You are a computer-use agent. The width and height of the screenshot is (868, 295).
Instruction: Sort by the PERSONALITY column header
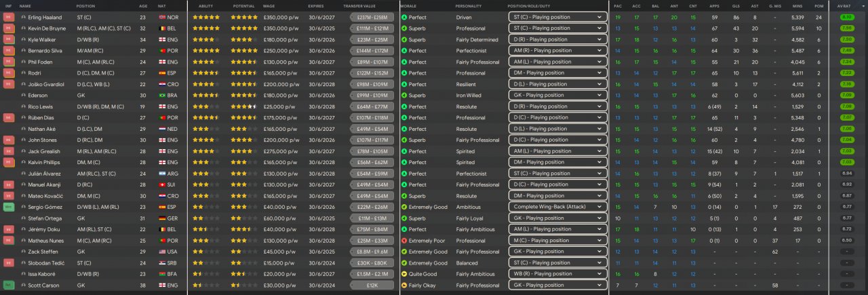469,5
